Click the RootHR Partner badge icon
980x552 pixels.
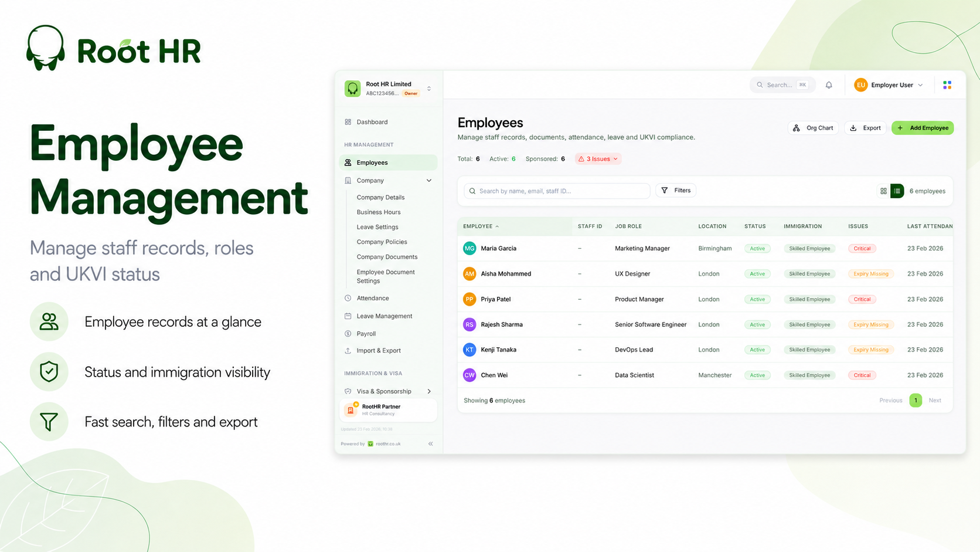tap(351, 409)
